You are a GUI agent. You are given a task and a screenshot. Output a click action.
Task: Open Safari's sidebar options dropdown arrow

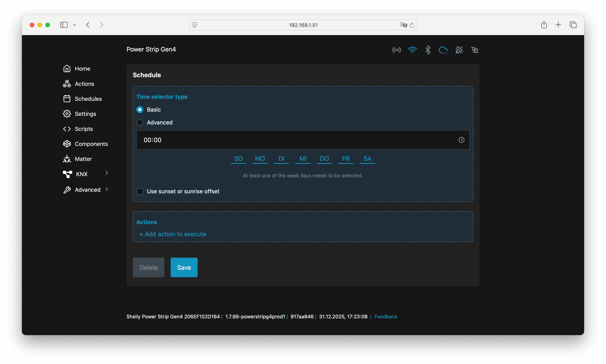point(75,25)
